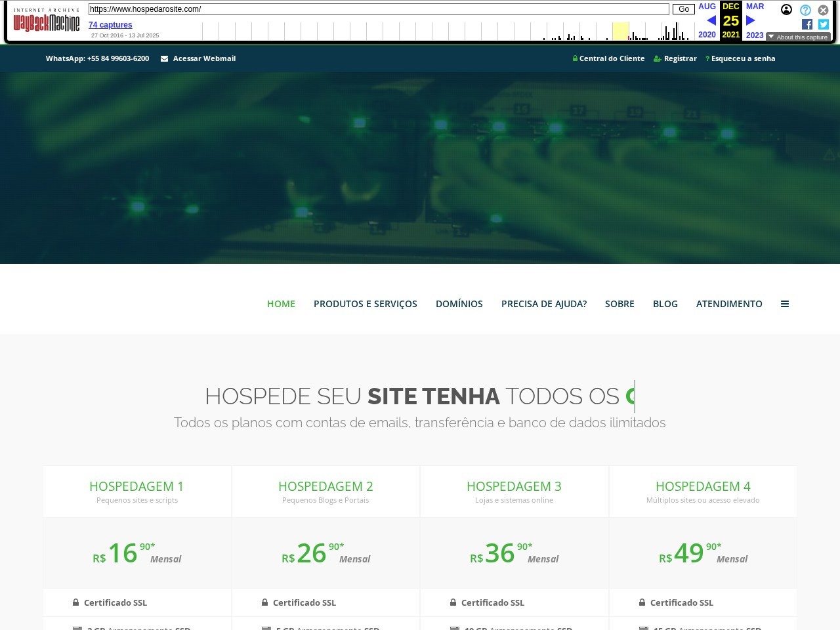Screen dimensions: 840x630
Task: Expand the Precisa de Ajuda? menu
Action: click(543, 304)
